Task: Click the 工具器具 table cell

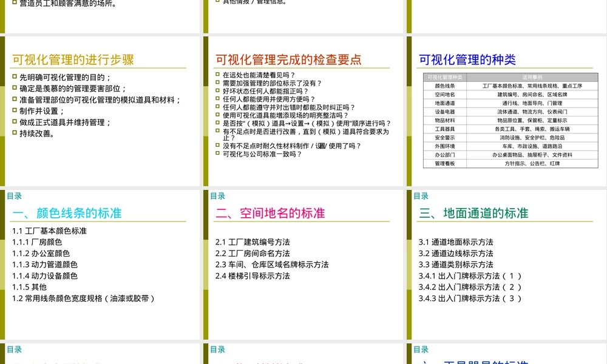Action: tap(445, 129)
